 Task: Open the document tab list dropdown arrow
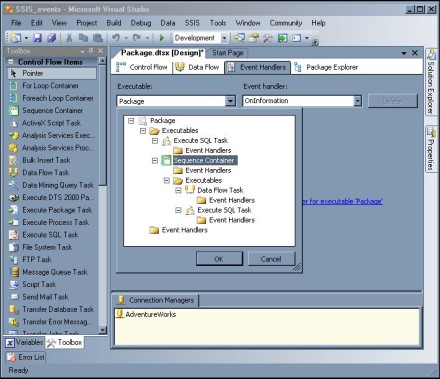pos(404,53)
